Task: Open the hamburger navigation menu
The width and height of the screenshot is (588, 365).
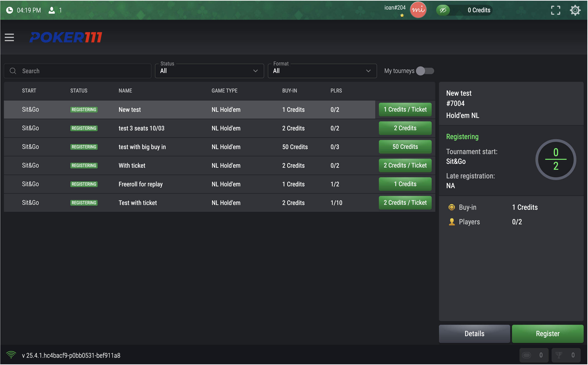Action: point(9,37)
